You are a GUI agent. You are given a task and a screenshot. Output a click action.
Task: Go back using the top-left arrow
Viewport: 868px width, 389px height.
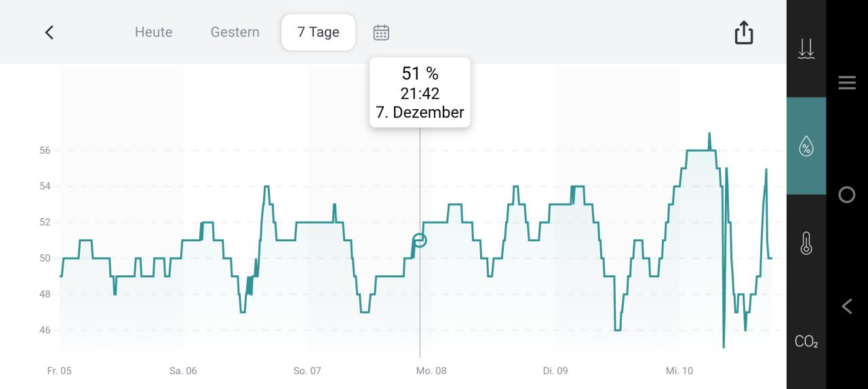pos(49,33)
